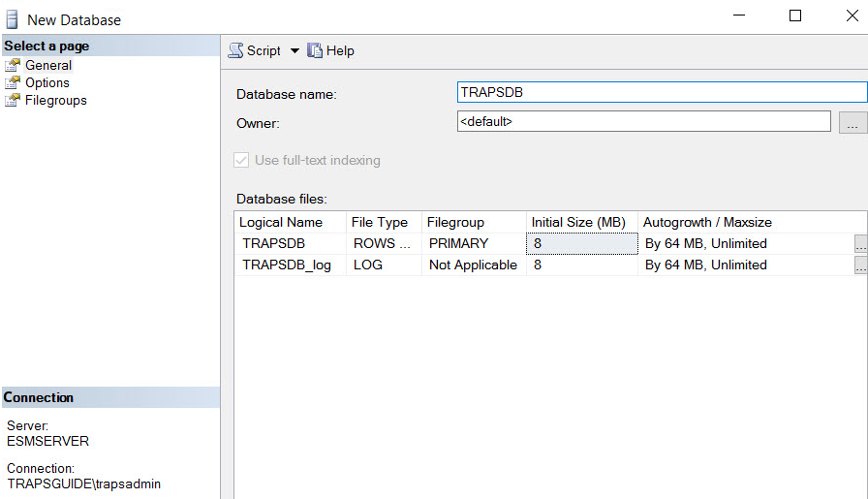Screen dimensions: 868x499
Task: Click the Filegroups page icon
Action: 13,101
